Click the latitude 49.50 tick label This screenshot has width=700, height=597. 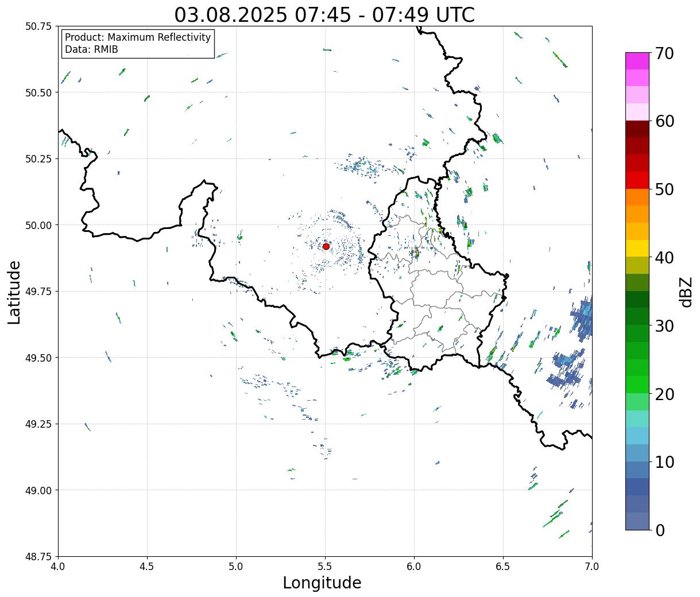[x=38, y=358]
